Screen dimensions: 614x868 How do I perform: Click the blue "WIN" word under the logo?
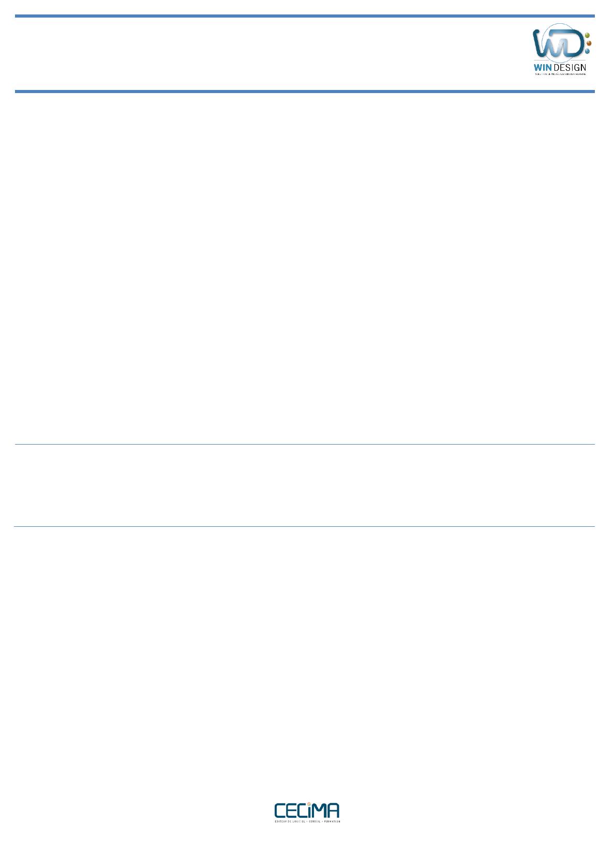[543, 67]
